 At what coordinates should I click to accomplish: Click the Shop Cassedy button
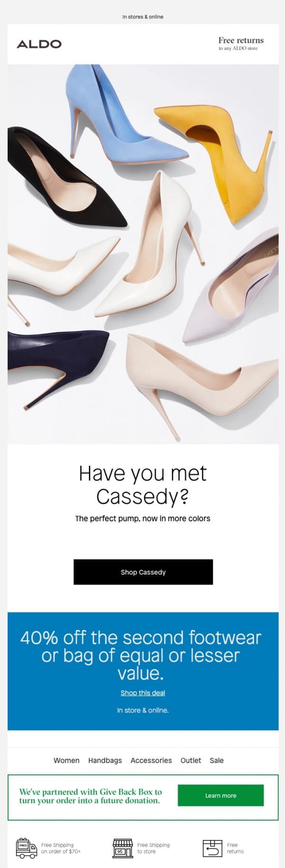pyautogui.click(x=143, y=572)
